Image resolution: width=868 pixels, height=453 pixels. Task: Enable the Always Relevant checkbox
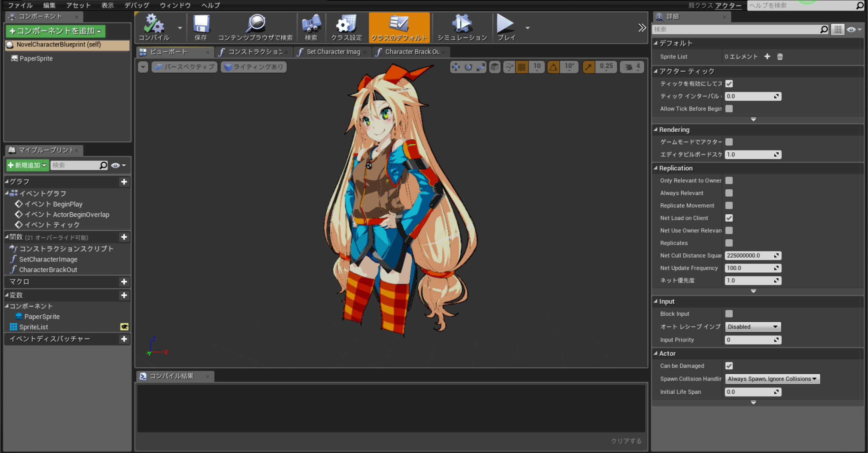729,193
